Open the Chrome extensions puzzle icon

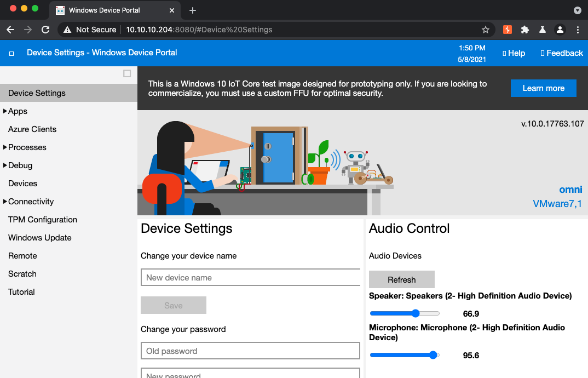[525, 30]
